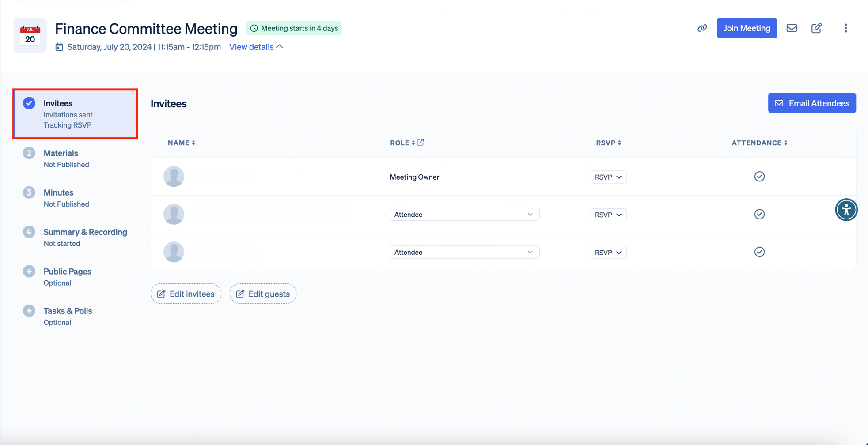Image resolution: width=868 pixels, height=445 pixels.
Task: Expand the second invitee's Attendee role dropdown
Action: point(464,215)
